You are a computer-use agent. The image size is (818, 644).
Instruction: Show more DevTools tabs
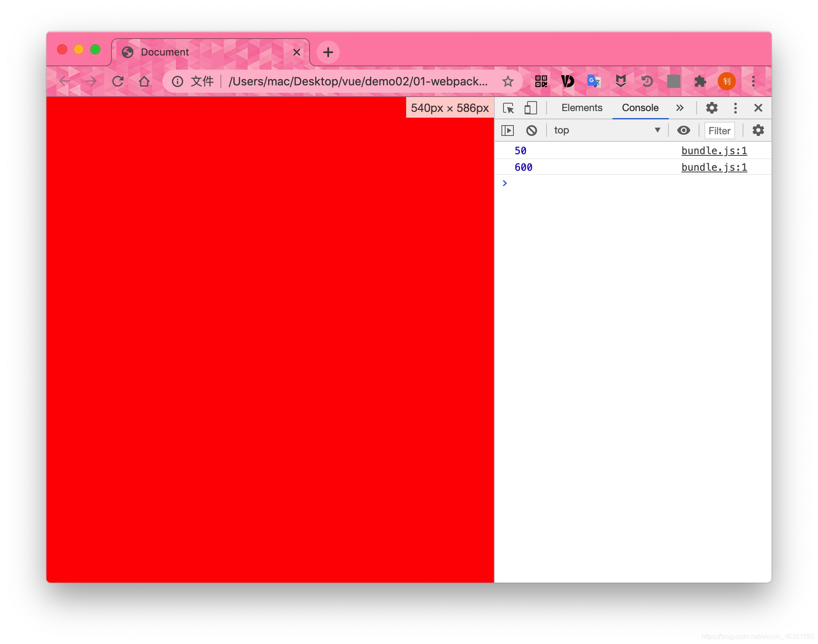[x=680, y=108]
